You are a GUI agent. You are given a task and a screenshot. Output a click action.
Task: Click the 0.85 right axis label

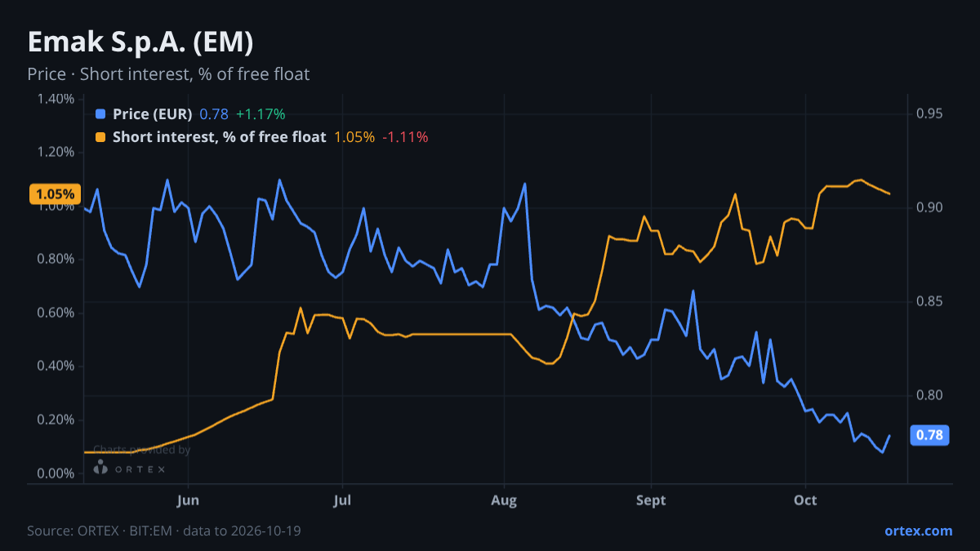(x=929, y=301)
